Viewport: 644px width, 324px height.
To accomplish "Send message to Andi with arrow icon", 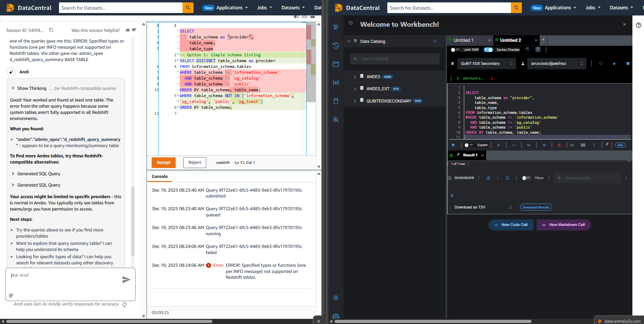I will [126, 280].
